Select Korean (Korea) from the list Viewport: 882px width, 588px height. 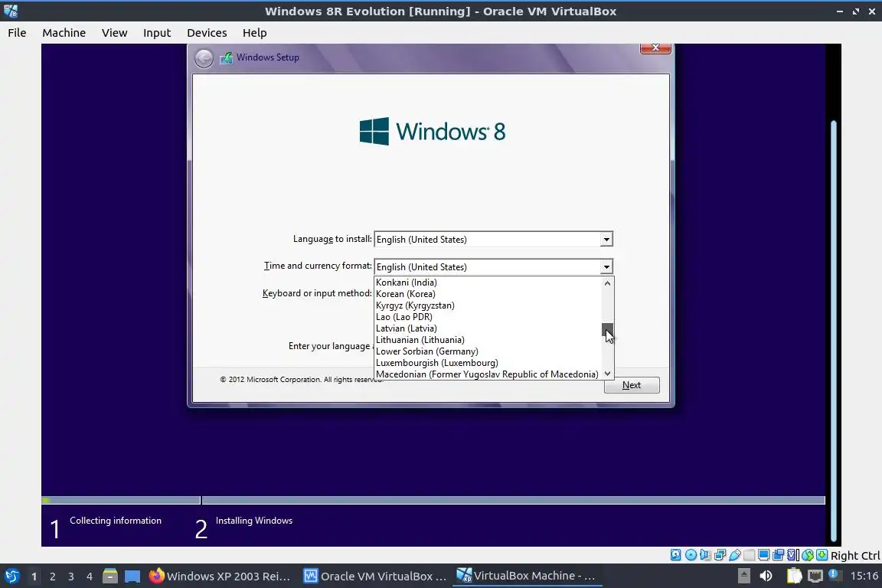click(x=487, y=294)
